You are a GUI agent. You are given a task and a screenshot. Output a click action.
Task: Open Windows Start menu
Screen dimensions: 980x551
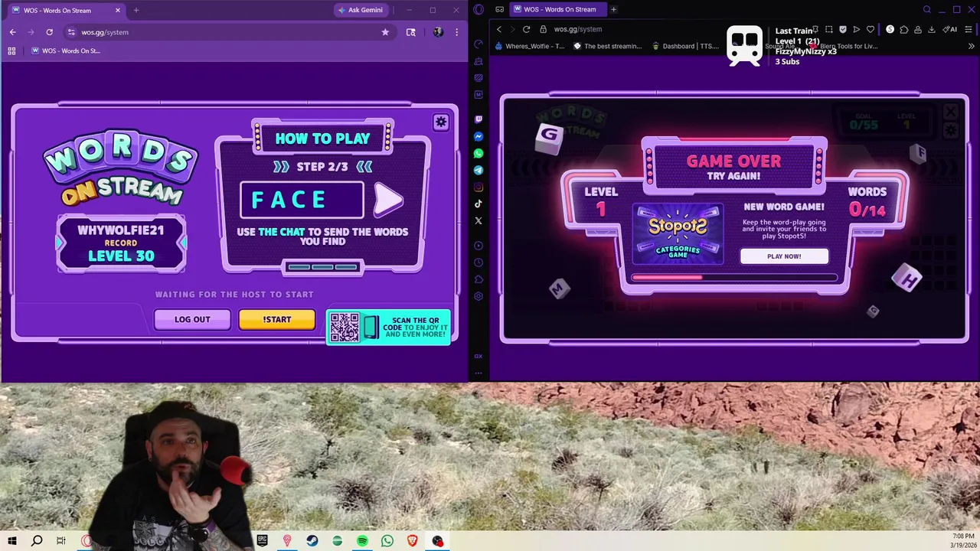pos(11,541)
